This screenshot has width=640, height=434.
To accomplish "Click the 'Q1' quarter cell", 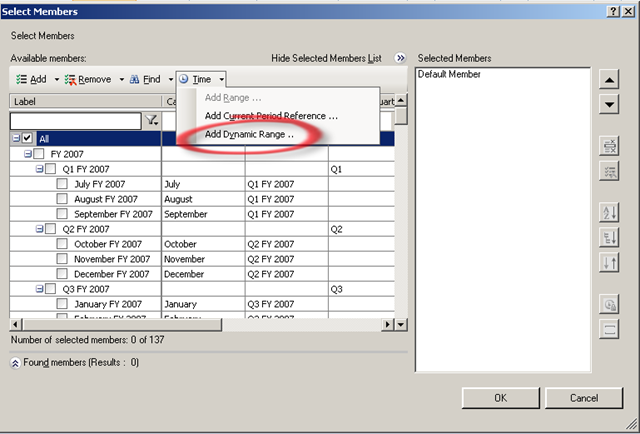I will pyautogui.click(x=361, y=169).
